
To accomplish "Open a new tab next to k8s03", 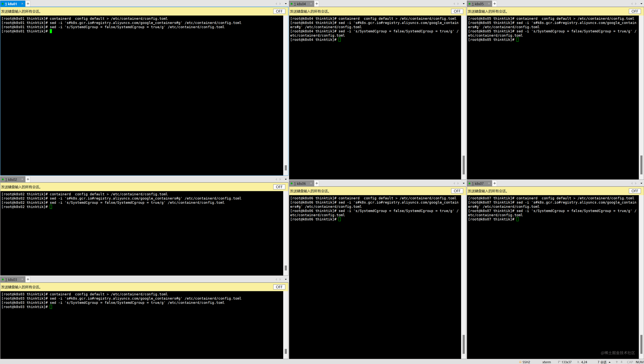I will click(28, 279).
